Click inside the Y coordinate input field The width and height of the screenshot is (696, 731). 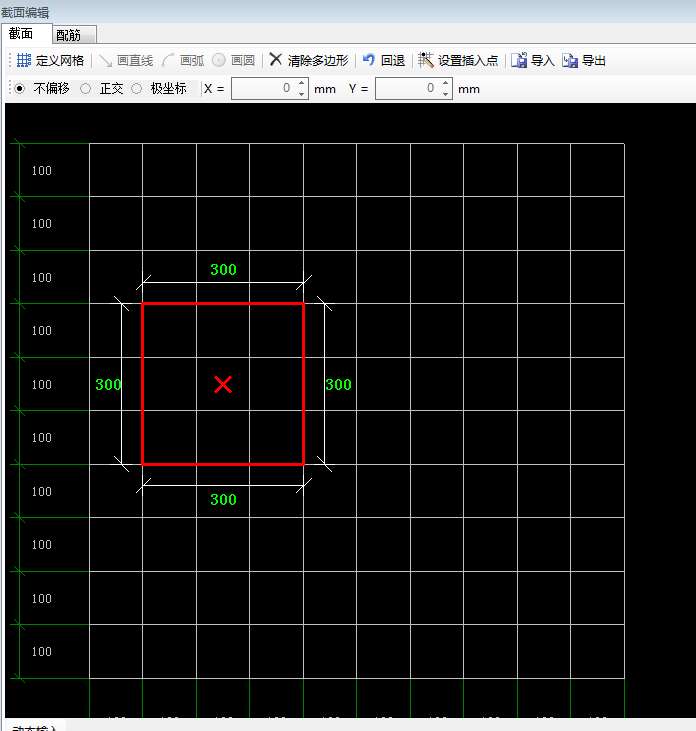click(407, 89)
